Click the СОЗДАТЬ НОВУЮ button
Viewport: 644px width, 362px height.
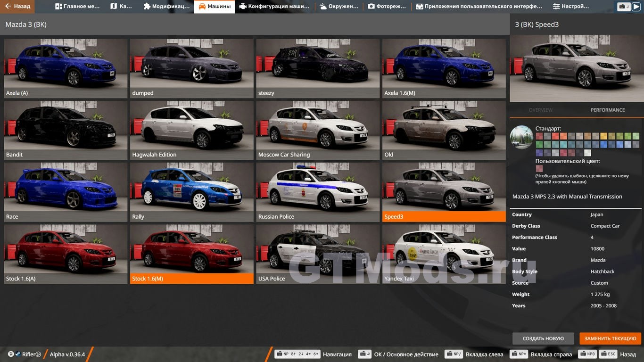coord(543,338)
